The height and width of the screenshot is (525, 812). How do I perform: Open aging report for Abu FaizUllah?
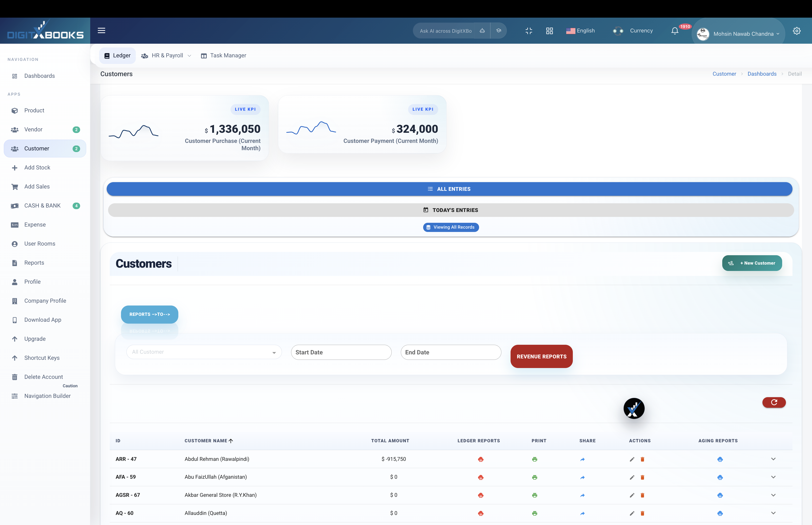click(720, 477)
